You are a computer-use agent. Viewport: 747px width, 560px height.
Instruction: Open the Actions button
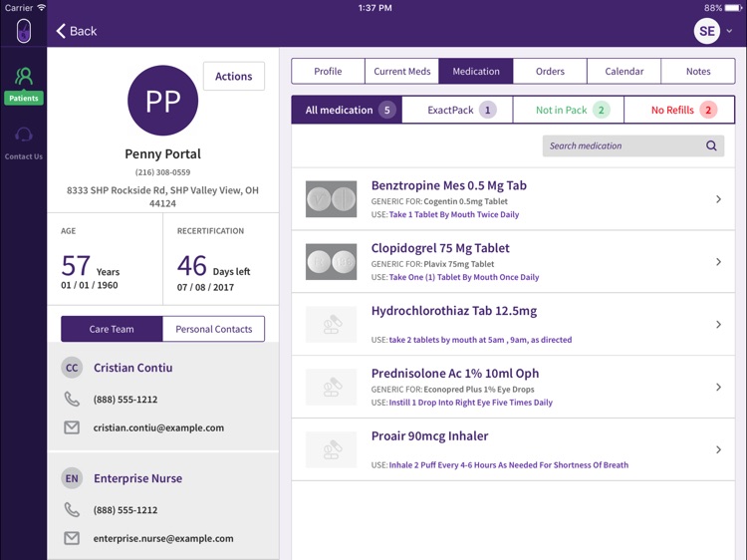tap(234, 77)
